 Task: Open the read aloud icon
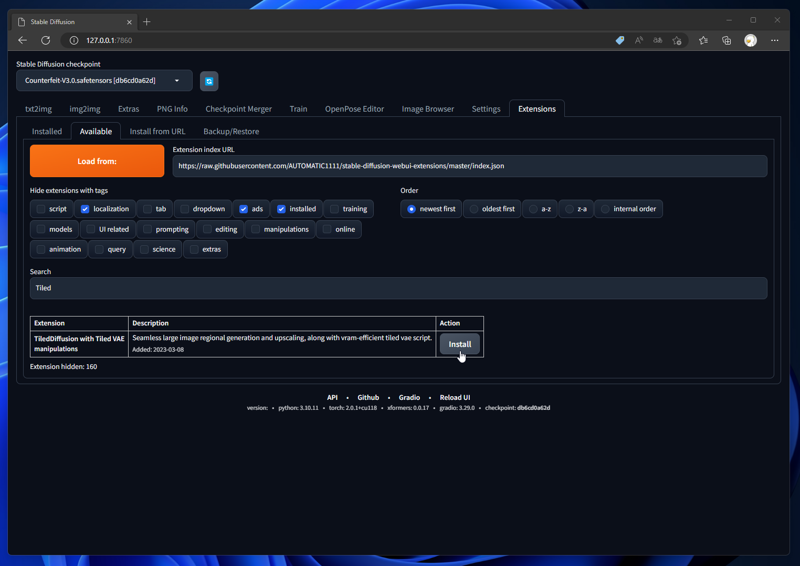pos(639,40)
